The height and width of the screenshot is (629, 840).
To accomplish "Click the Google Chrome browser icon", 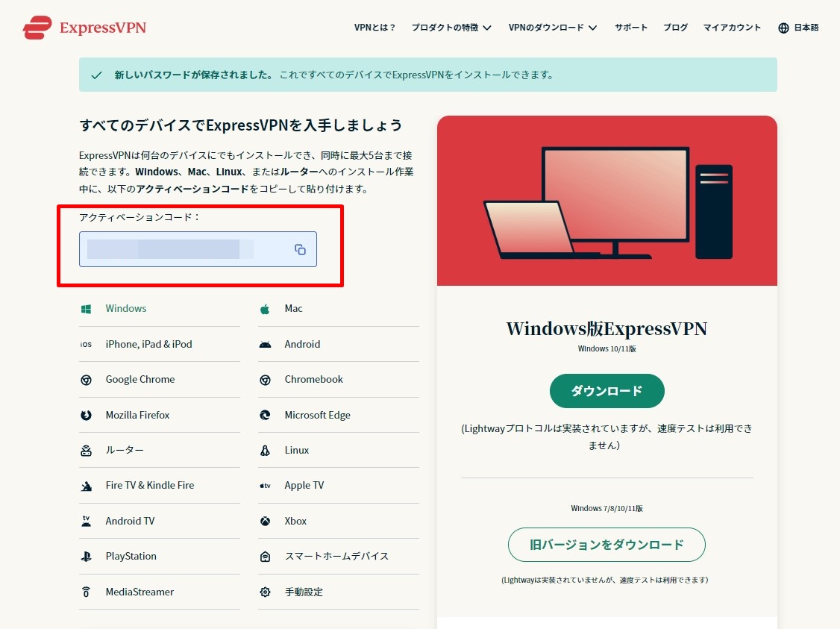I will [x=87, y=379].
